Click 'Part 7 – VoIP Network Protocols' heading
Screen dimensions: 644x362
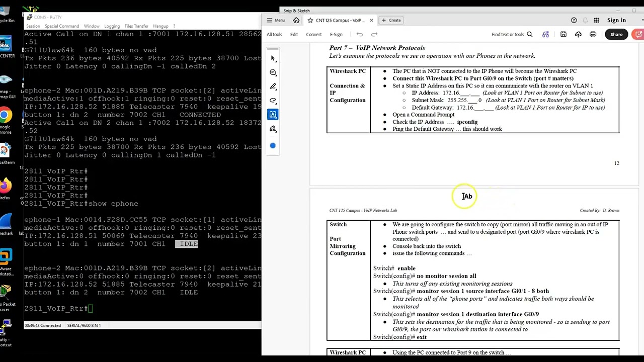point(377,48)
